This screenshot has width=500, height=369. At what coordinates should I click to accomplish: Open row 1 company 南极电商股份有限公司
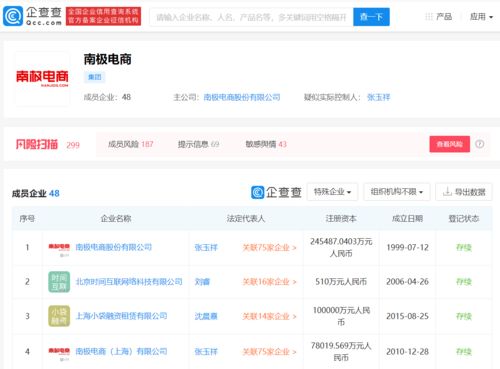click(x=114, y=247)
